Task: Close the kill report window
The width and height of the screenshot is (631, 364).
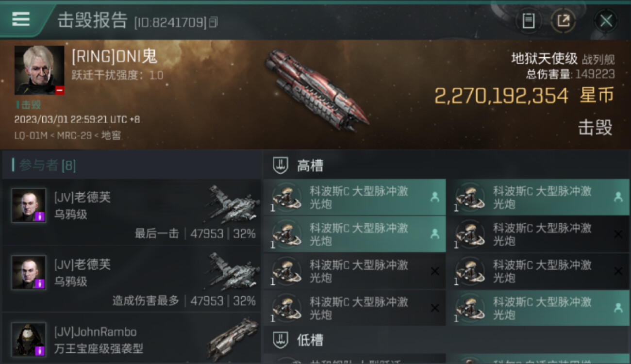Action: [606, 21]
